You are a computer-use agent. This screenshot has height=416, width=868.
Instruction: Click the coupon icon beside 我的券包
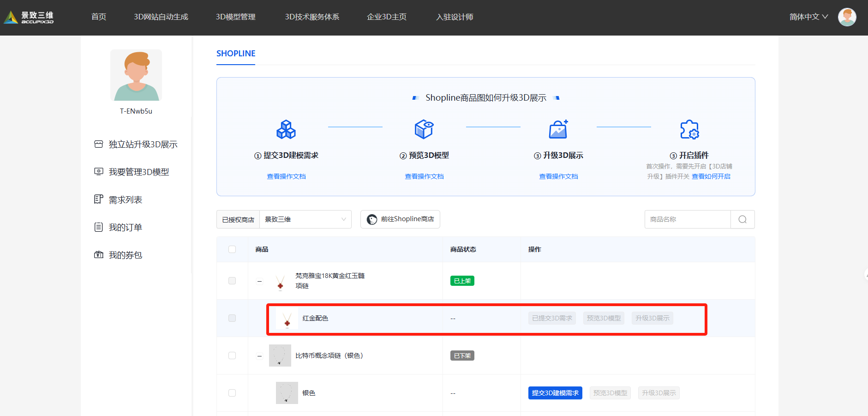tap(99, 255)
